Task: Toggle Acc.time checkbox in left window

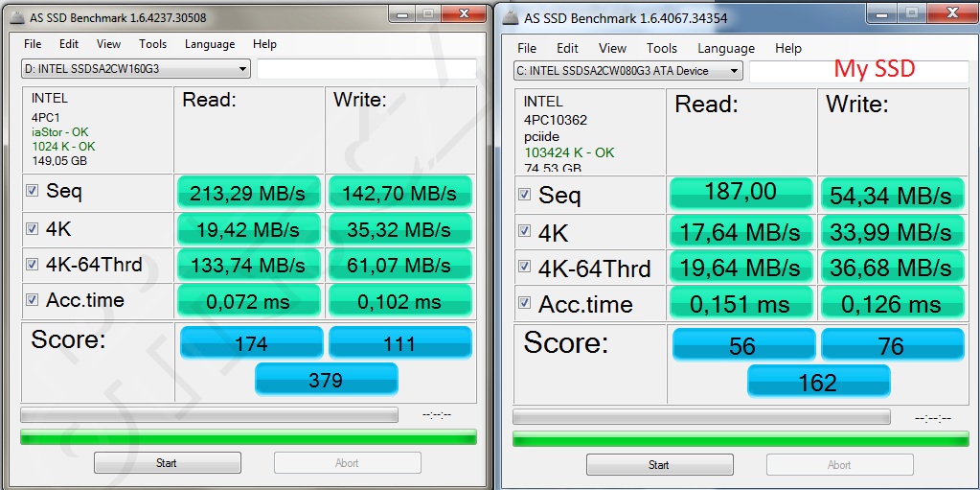Action: tap(32, 300)
